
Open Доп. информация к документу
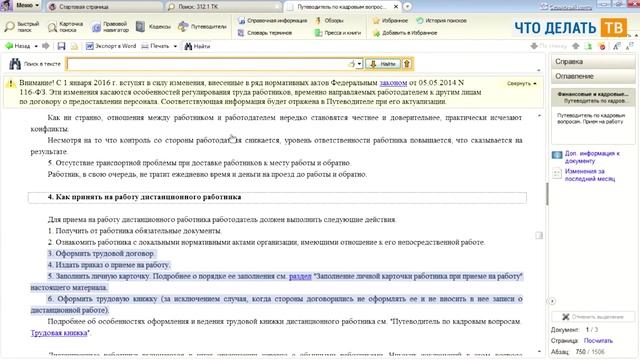tap(592, 157)
